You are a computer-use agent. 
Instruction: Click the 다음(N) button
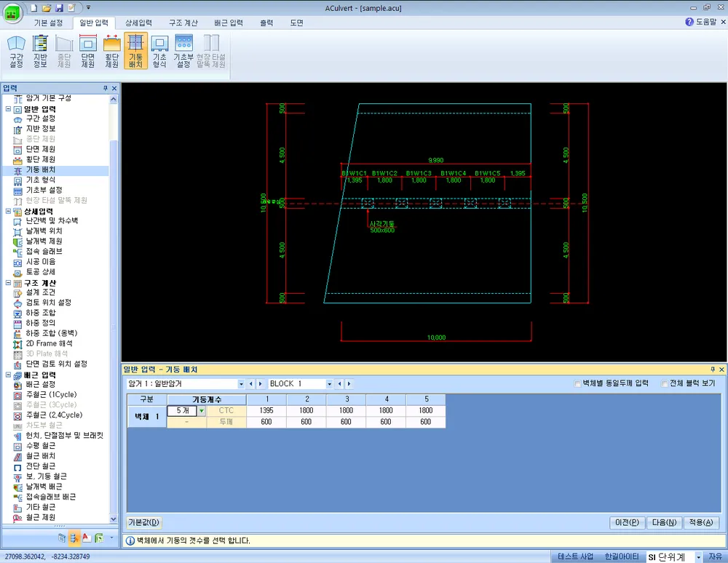[x=664, y=523]
